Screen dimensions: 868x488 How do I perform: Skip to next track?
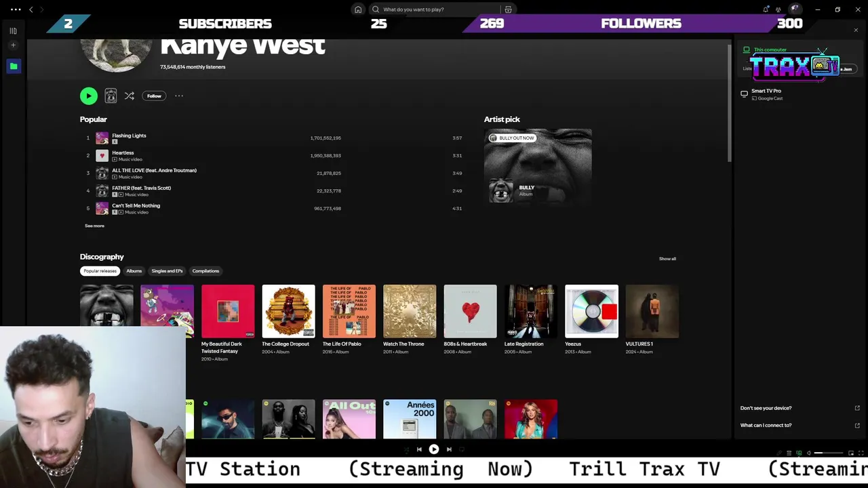(x=449, y=449)
